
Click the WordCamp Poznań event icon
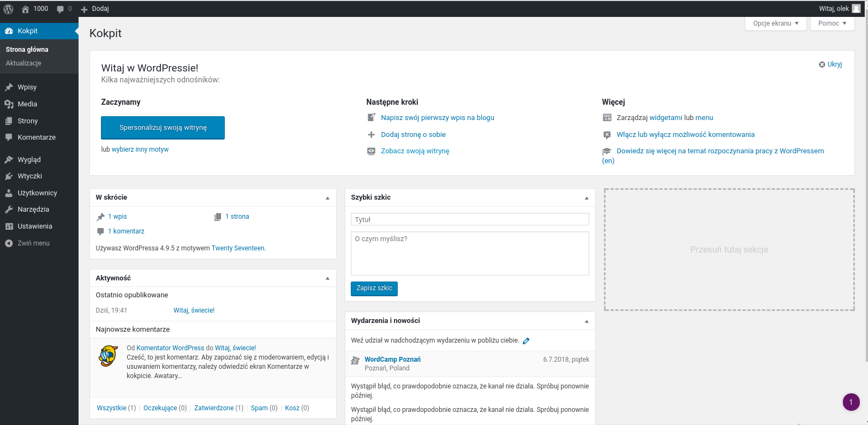coord(355,360)
